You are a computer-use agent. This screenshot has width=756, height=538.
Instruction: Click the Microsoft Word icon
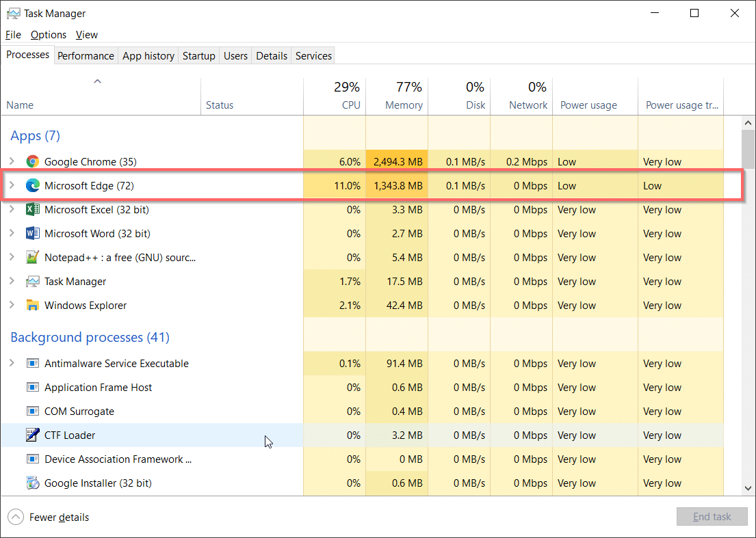32,234
